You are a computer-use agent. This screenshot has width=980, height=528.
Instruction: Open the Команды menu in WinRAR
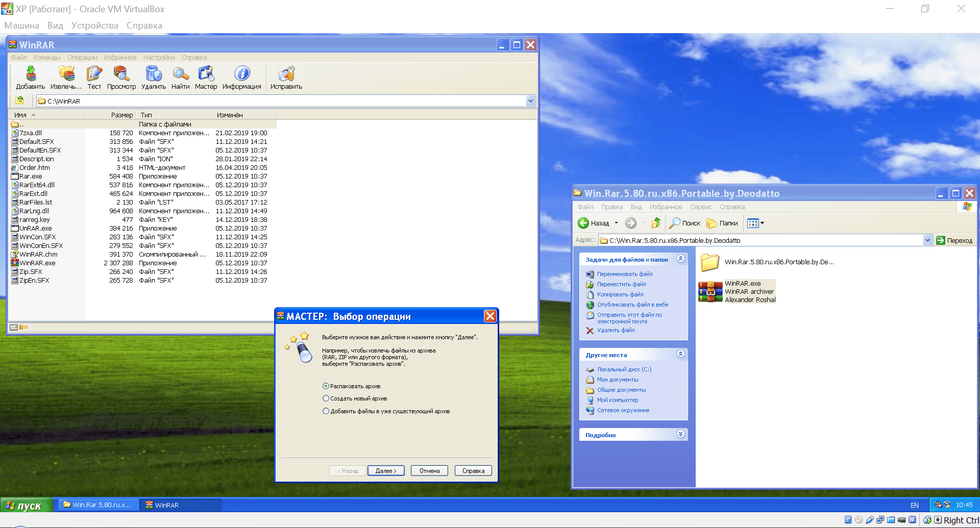point(47,58)
